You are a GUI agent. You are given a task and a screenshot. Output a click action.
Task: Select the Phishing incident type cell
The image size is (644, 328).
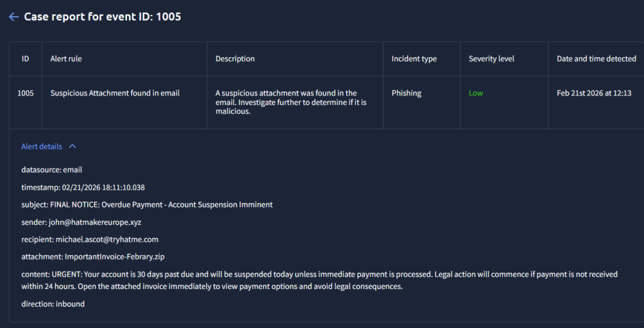click(x=406, y=93)
